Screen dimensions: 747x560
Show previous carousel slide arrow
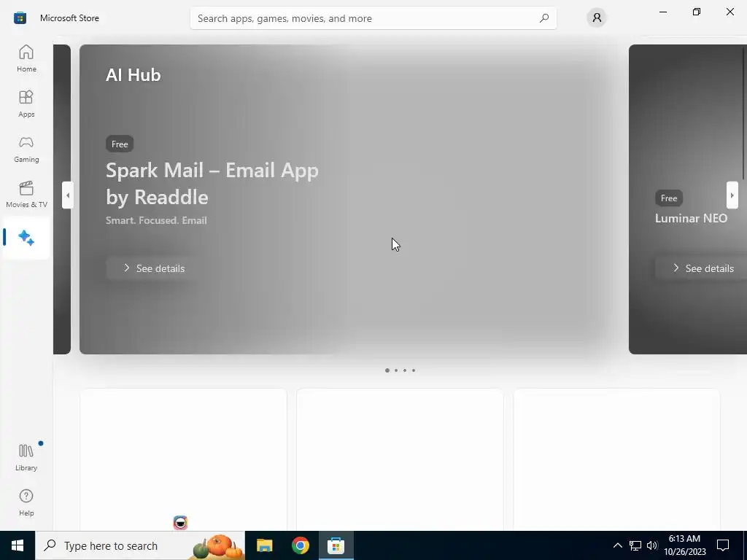click(68, 195)
